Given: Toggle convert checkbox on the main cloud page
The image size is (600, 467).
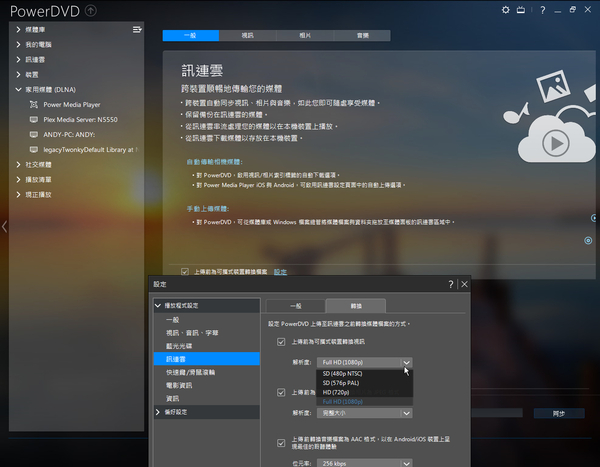Looking at the screenshot, I should [x=184, y=271].
